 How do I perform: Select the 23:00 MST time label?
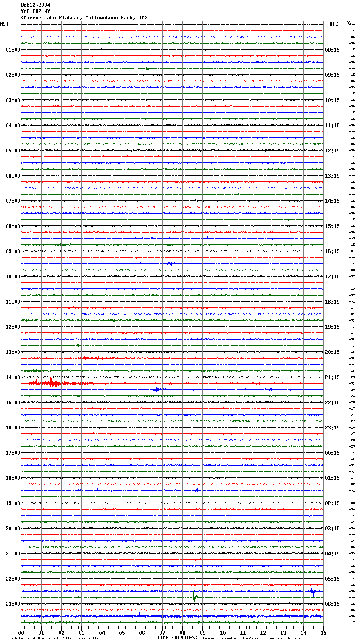coord(13,604)
